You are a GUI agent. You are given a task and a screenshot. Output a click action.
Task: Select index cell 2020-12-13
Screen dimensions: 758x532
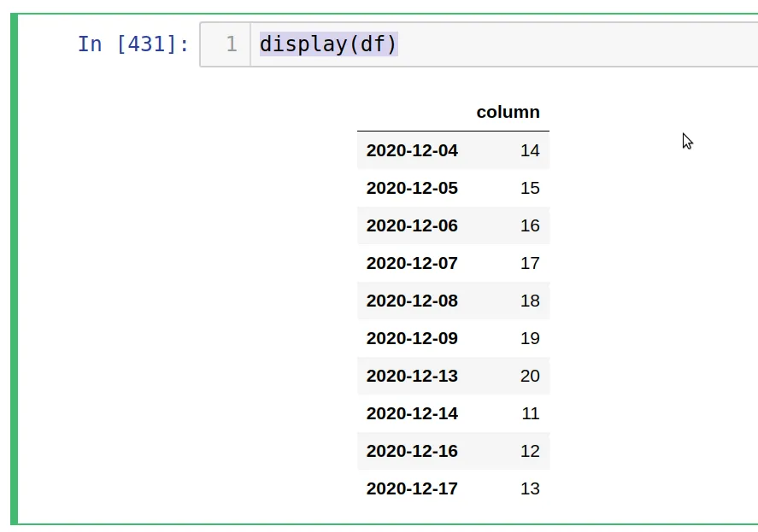[412, 376]
